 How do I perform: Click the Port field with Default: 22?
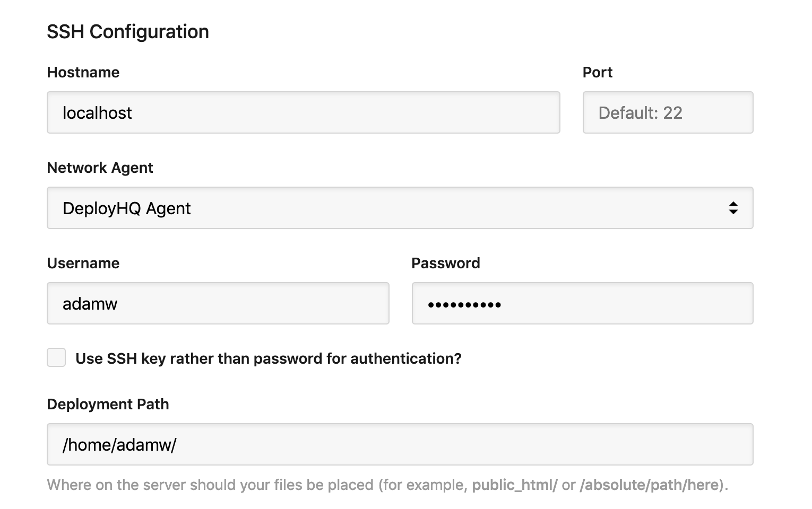click(667, 112)
